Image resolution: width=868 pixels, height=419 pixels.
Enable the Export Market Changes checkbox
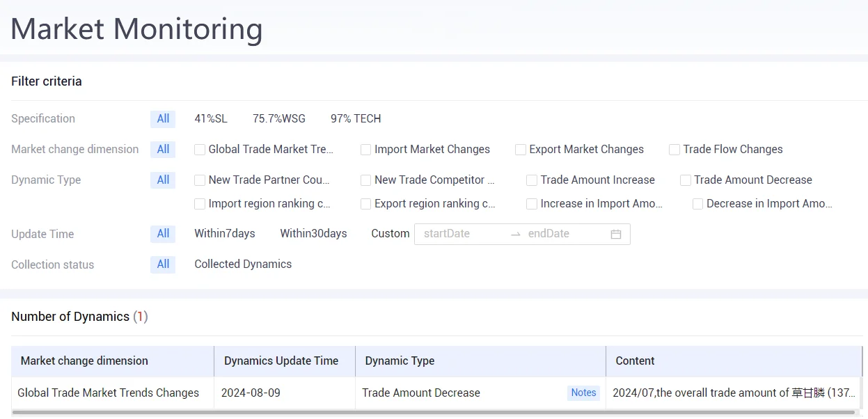pyautogui.click(x=520, y=150)
